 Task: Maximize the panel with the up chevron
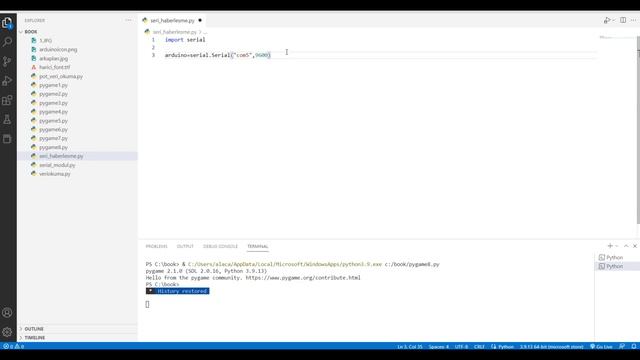click(626, 246)
